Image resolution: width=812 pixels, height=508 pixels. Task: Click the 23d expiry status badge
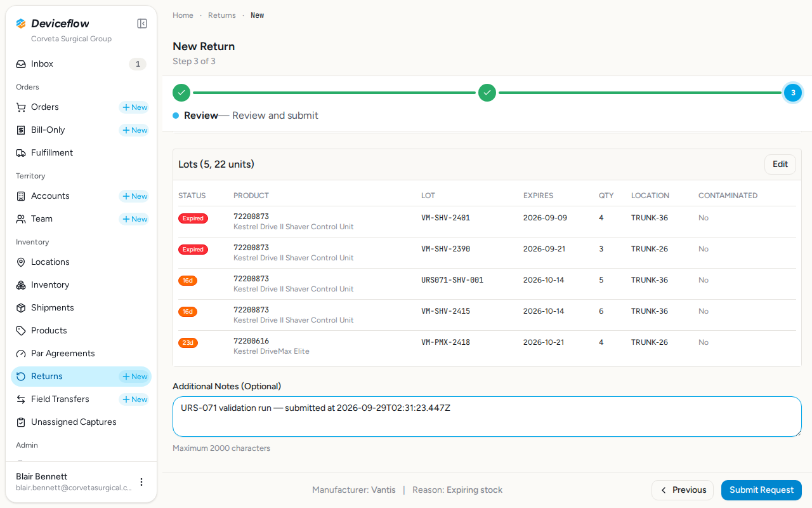pyautogui.click(x=188, y=343)
